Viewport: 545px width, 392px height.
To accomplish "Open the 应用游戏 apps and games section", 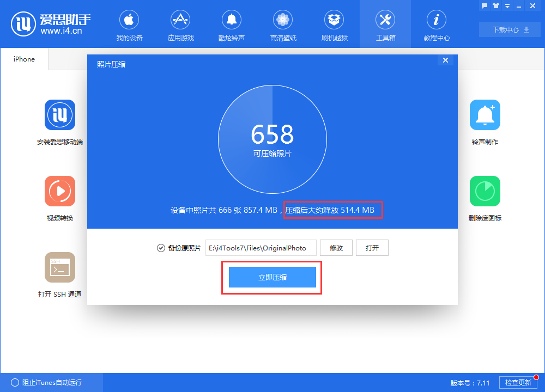I will 180,24.
